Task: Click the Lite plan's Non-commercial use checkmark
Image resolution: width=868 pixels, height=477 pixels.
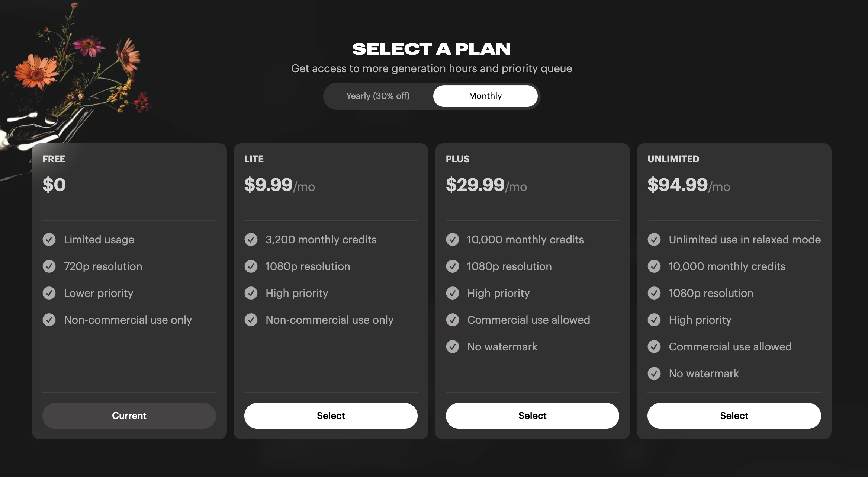Action: coord(251,320)
